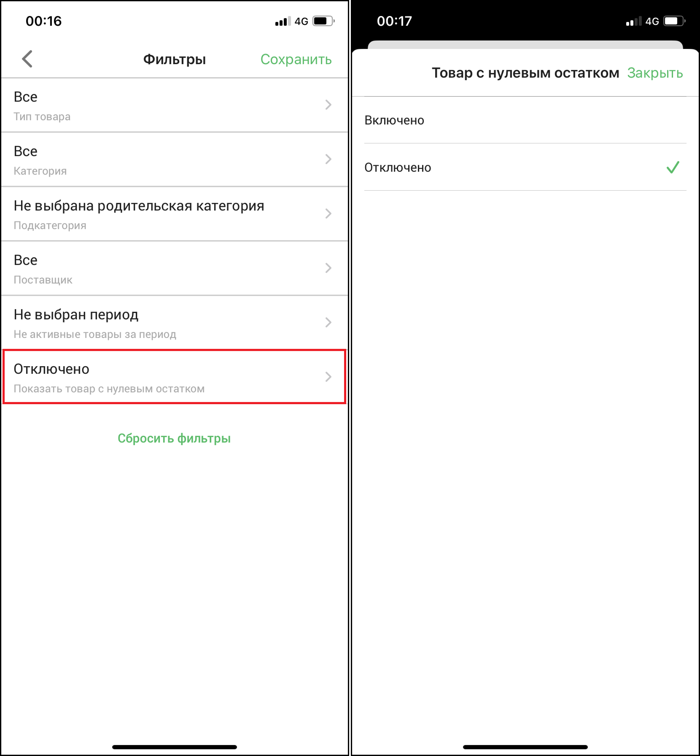Open Показать товар с нулевым остатком setting
700x756 pixels.
click(x=175, y=377)
